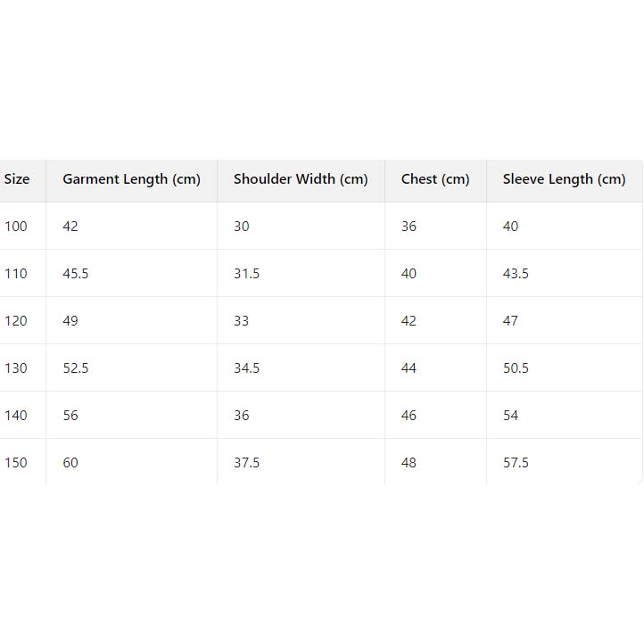Select garment length value 52.5

click(x=76, y=368)
